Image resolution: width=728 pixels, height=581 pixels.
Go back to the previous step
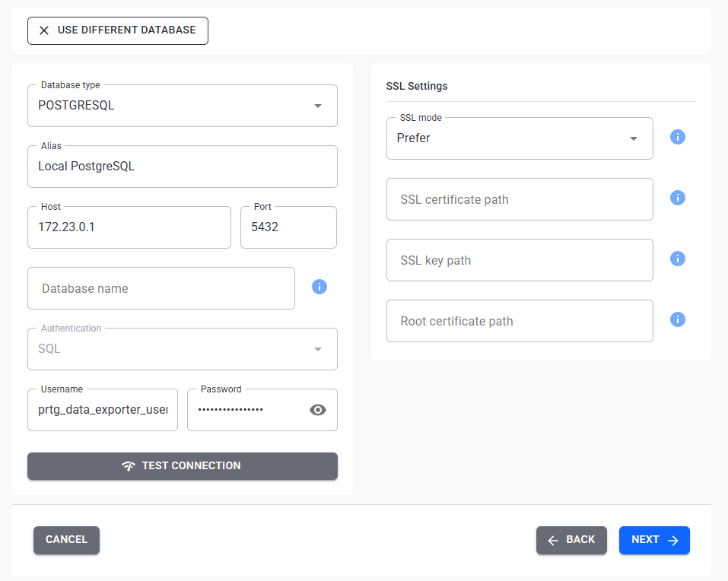pos(571,540)
